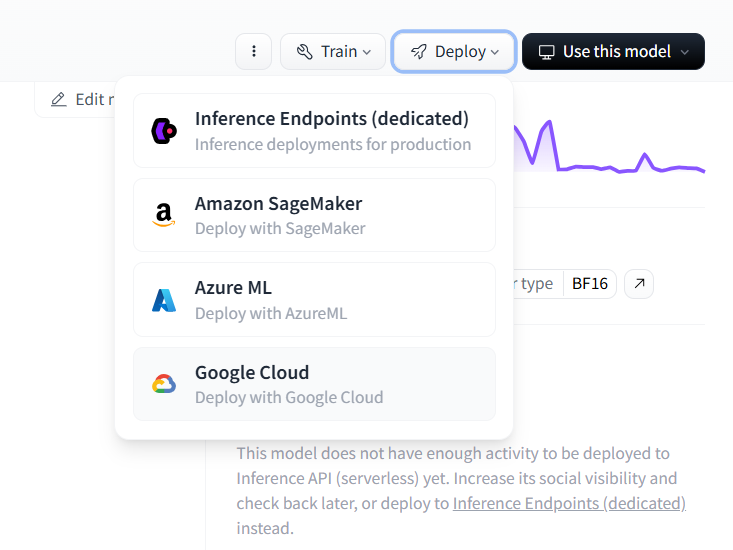Click the Amazon logo icon

(x=164, y=215)
